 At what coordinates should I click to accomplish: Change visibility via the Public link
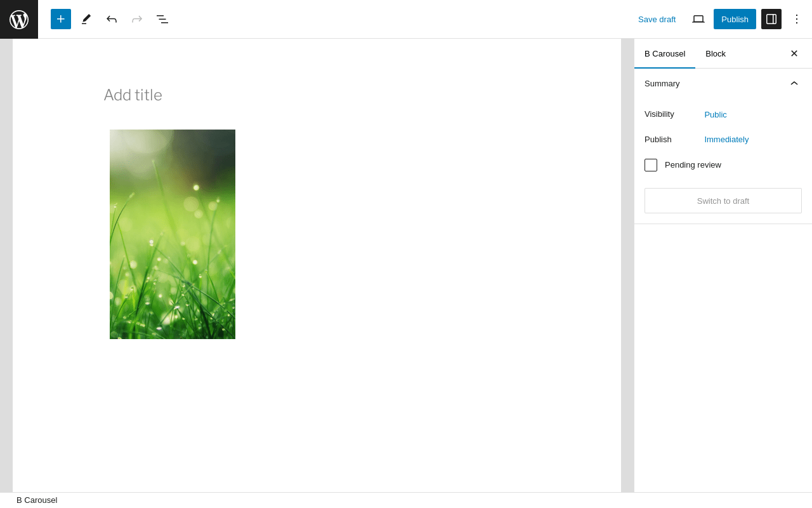coord(716,115)
